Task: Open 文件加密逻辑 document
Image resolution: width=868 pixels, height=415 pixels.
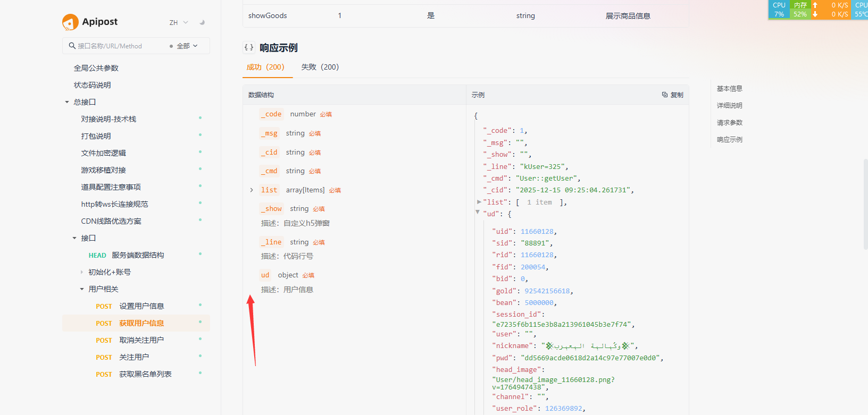Action: [x=104, y=153]
